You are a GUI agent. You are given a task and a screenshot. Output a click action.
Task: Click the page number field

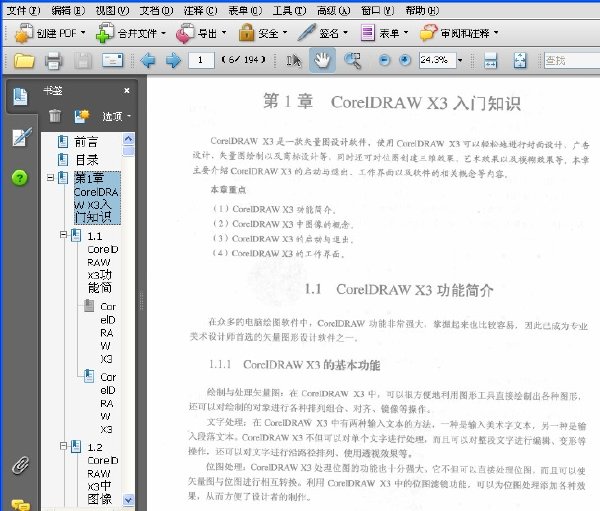click(201, 60)
